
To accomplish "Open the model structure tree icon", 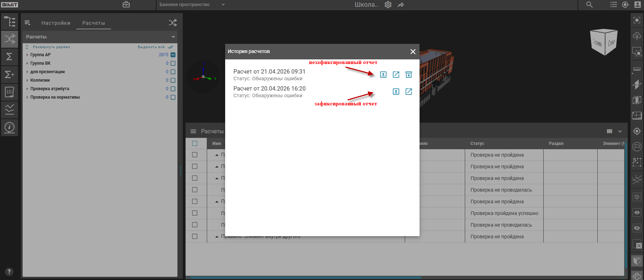I will point(10,22).
